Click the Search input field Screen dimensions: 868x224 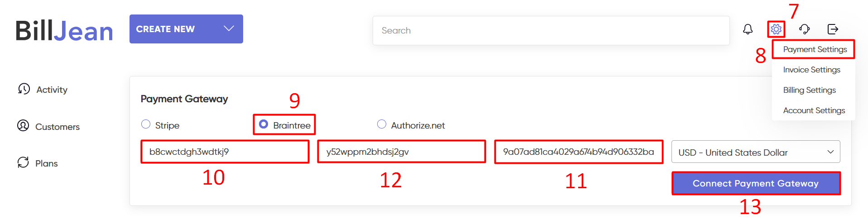pos(551,30)
